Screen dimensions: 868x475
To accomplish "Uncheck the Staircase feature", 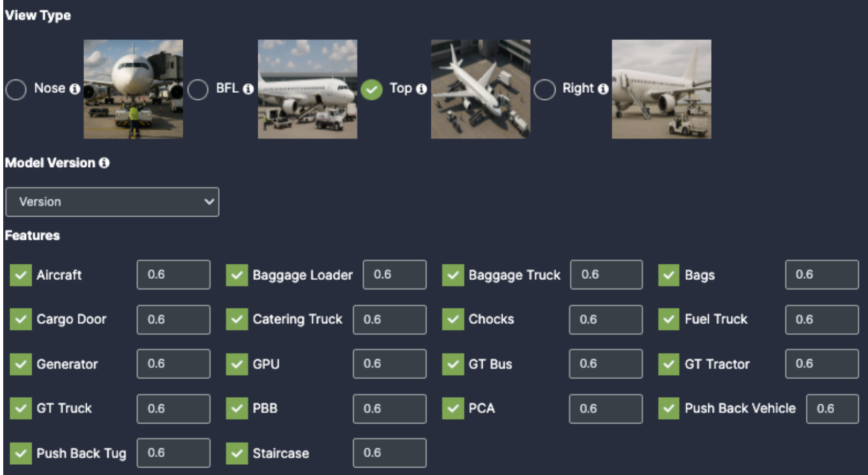I will [x=237, y=454].
